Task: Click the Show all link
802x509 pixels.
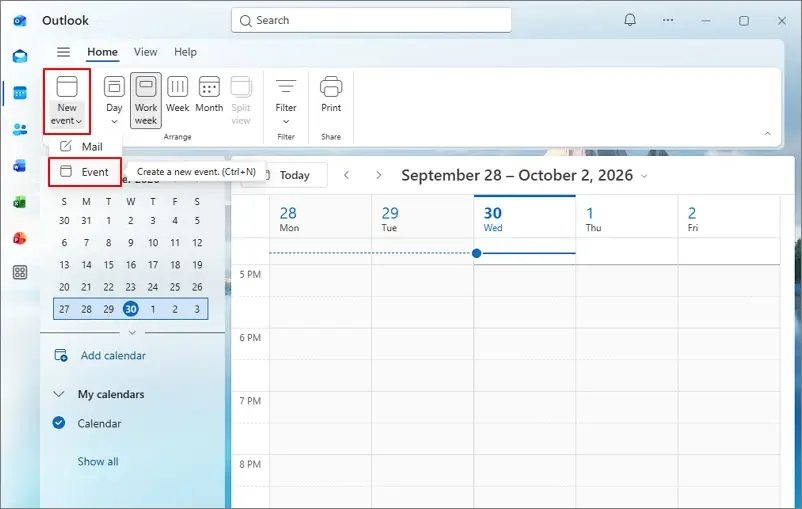Action: click(x=98, y=461)
